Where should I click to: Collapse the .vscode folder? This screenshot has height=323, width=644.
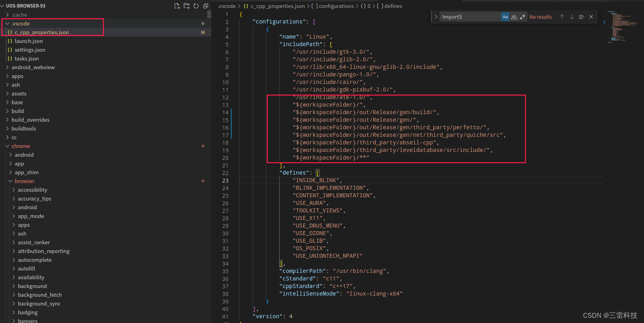point(105,23)
